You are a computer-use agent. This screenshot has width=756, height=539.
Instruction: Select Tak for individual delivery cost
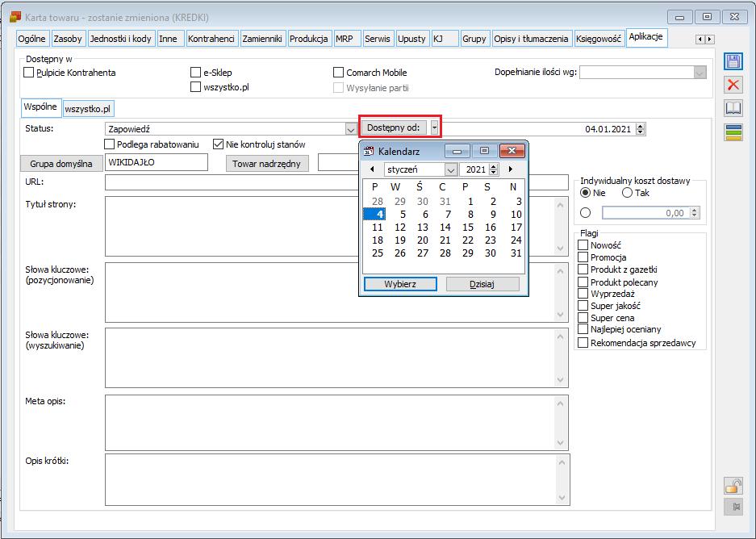(627, 193)
